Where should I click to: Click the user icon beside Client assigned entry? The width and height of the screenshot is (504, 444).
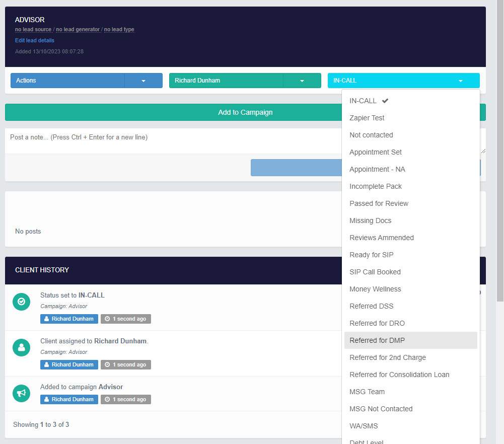coord(21,348)
